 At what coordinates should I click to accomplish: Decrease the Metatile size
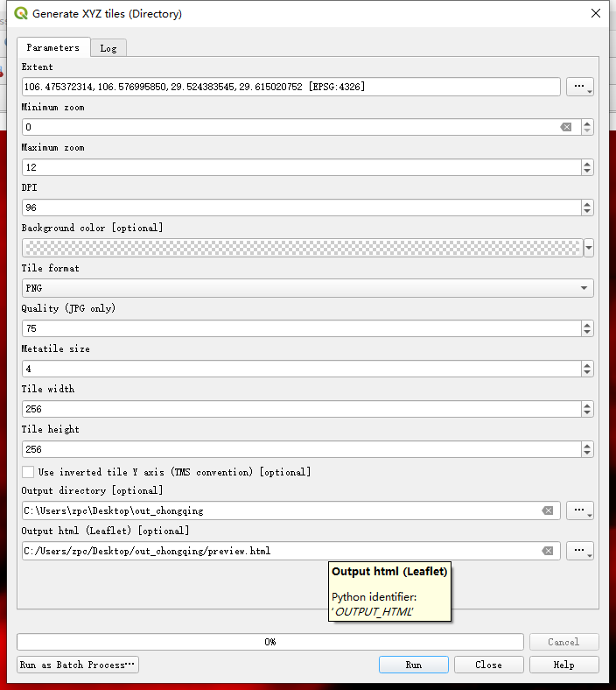pyautogui.click(x=587, y=373)
